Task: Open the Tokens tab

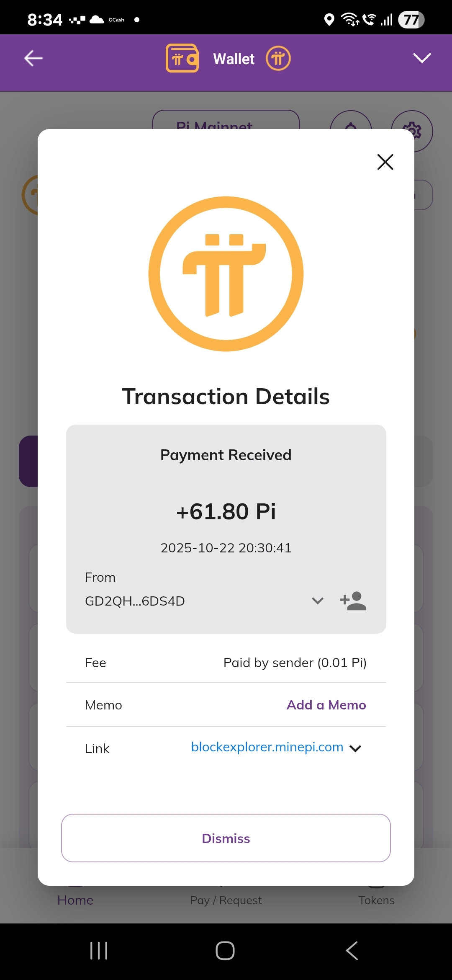Action: 376,900
